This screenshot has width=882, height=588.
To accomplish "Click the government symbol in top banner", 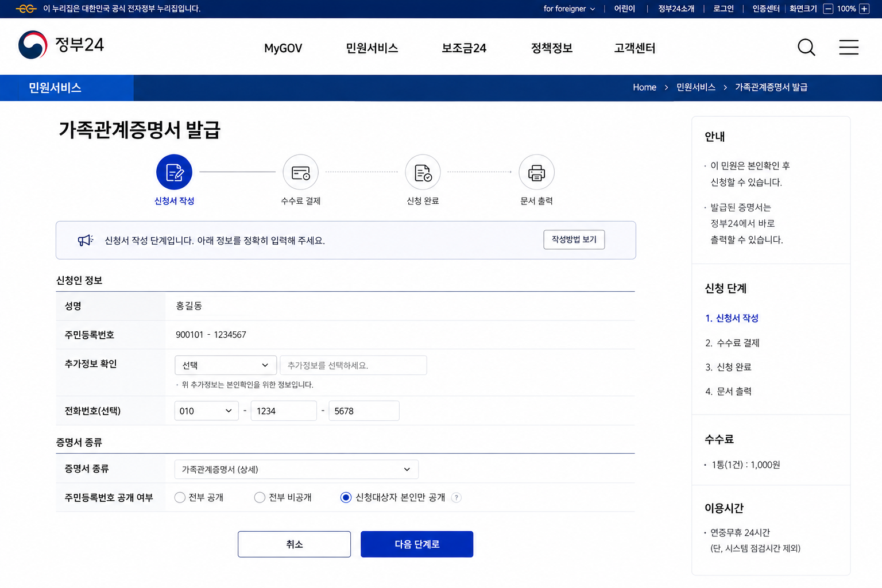I will coord(26,9).
